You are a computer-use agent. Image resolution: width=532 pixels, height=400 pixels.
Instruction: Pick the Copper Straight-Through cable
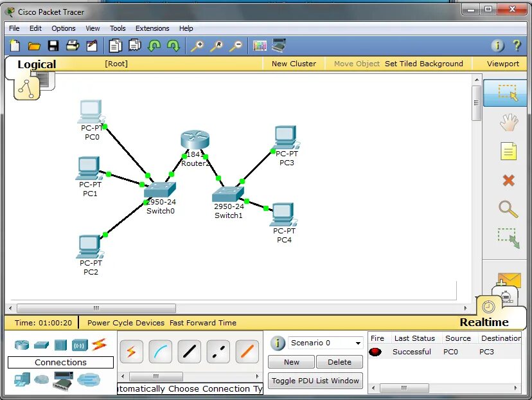(189, 351)
